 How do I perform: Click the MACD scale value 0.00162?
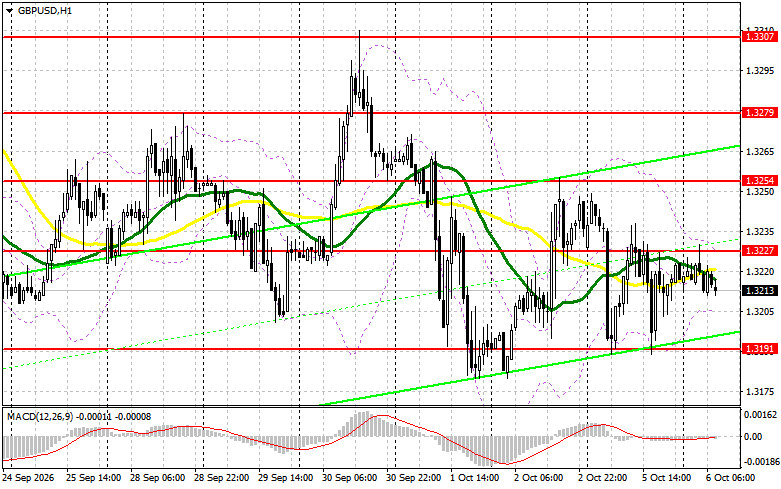click(760, 414)
